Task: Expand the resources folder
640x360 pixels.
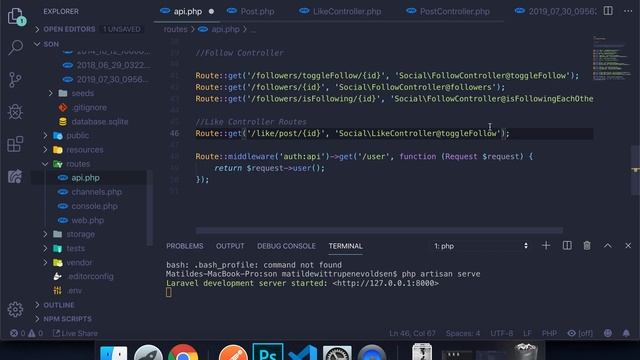Action: (x=45, y=149)
